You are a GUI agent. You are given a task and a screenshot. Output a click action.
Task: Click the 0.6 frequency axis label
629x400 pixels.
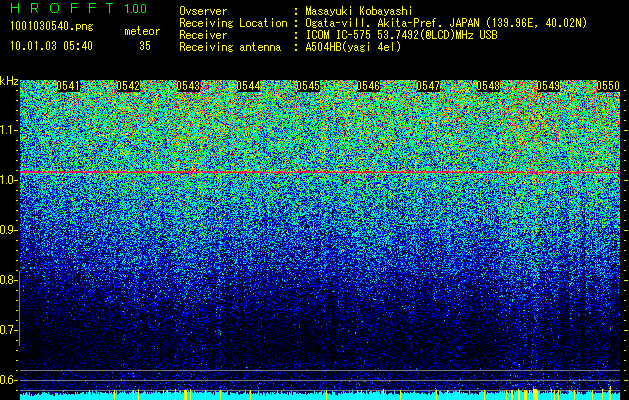(8, 380)
